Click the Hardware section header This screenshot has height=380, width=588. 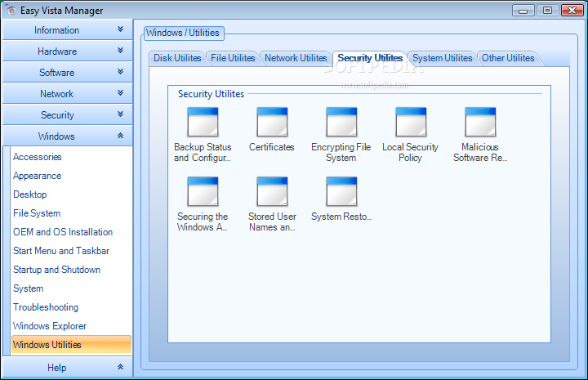pyautogui.click(x=68, y=51)
